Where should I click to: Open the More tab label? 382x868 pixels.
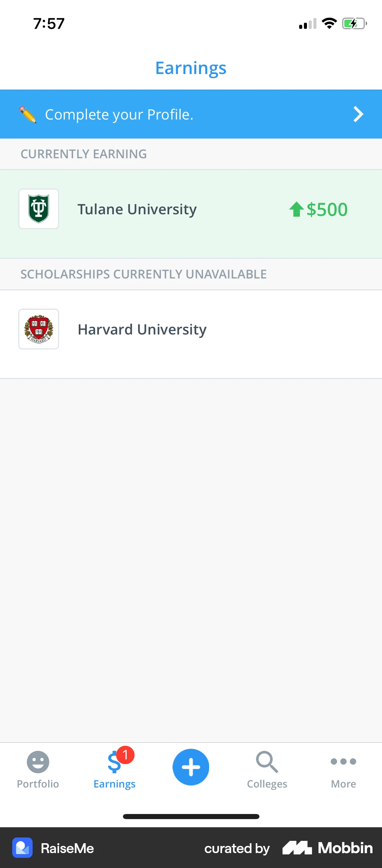[x=343, y=784]
